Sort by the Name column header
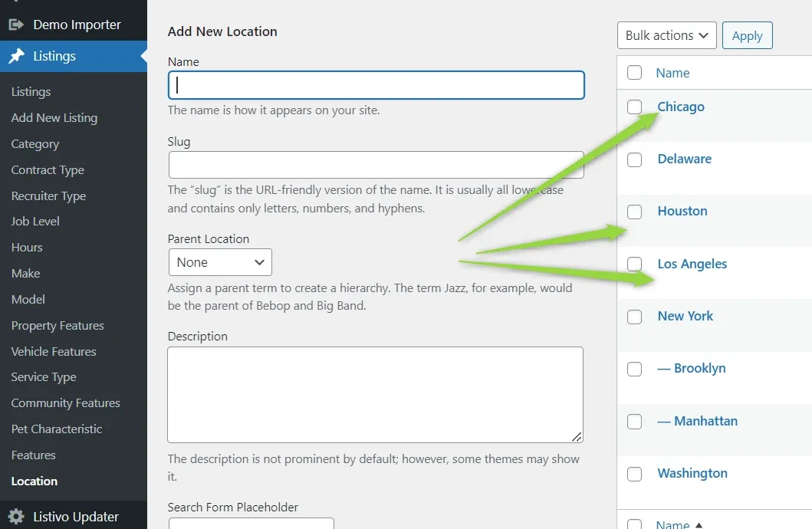 (x=672, y=73)
